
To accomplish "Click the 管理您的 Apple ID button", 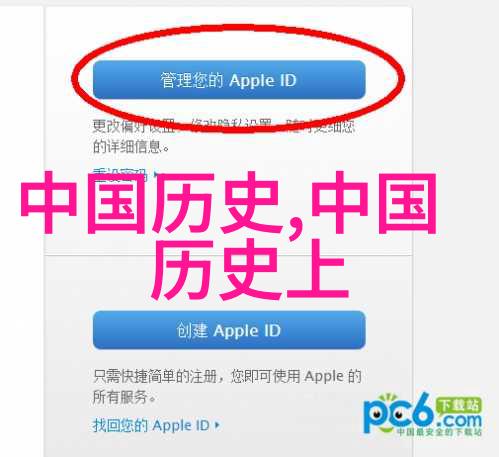I will (229, 80).
